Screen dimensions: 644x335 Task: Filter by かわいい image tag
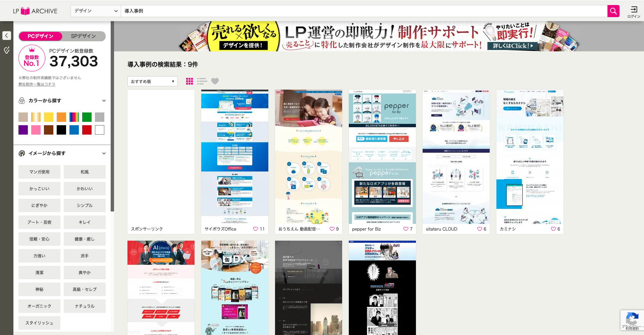[85, 189]
